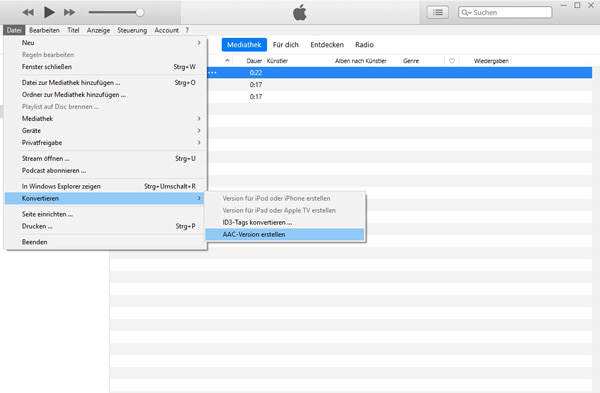Image resolution: width=600 pixels, height=393 pixels.
Task: Switch to the Für dich tab
Action: [285, 45]
